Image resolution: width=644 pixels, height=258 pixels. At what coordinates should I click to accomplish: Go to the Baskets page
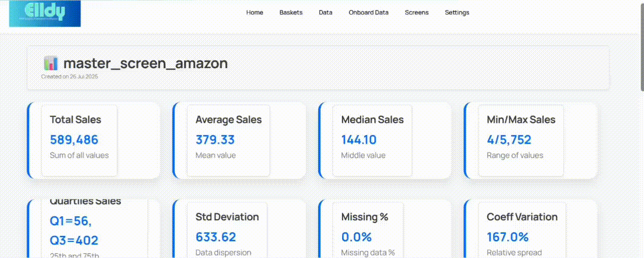(291, 13)
